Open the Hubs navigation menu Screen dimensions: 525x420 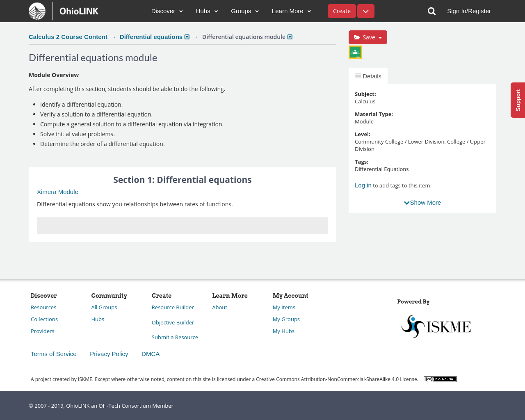point(207,11)
